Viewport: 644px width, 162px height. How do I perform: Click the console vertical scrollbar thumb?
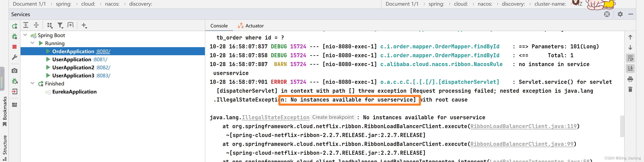pyautogui.click(x=622, y=126)
